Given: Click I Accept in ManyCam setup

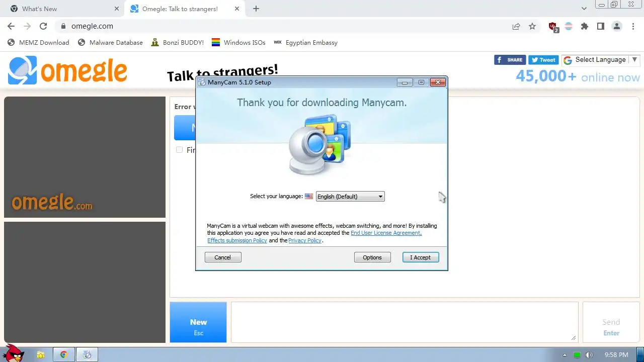Looking at the screenshot, I should pyautogui.click(x=421, y=257).
